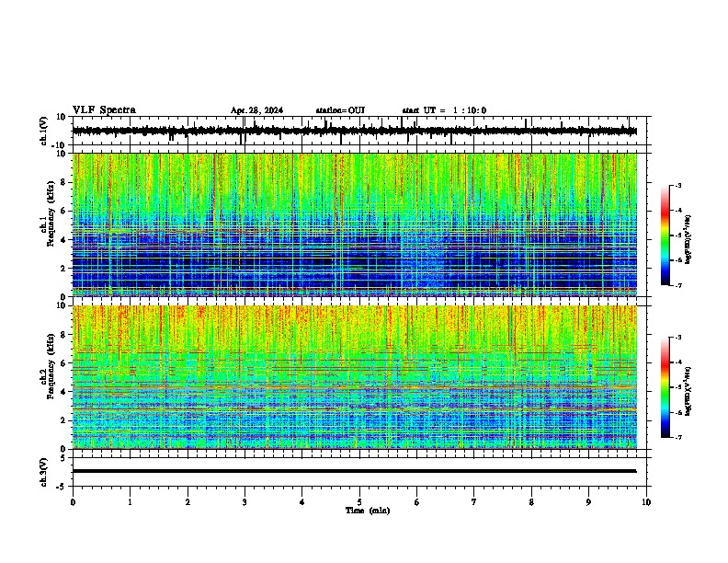Click the "-3" label on ch.2 color bar
The height and width of the screenshot is (563, 728).
678,338
